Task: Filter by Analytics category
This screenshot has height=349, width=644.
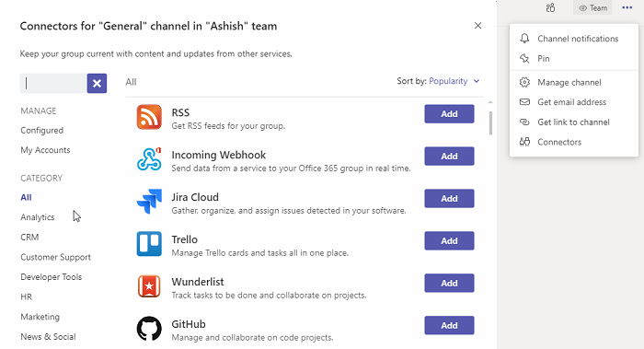Action: (38, 217)
